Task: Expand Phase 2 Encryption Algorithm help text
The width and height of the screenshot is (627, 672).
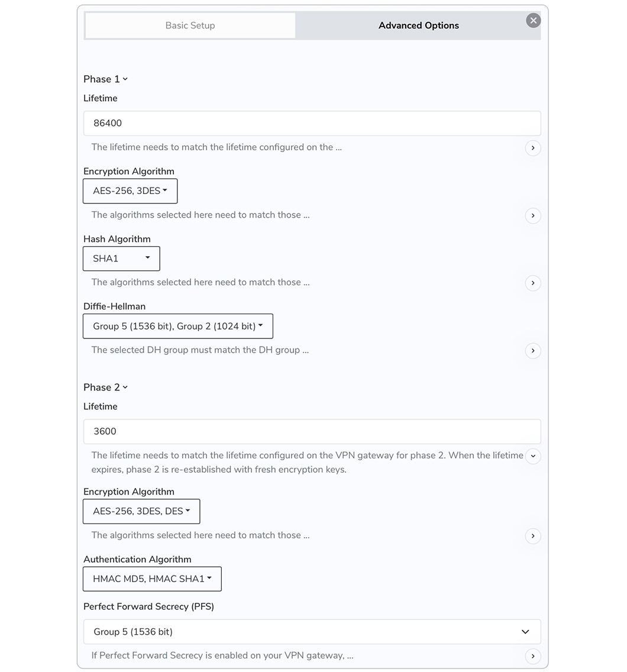Action: click(x=532, y=536)
